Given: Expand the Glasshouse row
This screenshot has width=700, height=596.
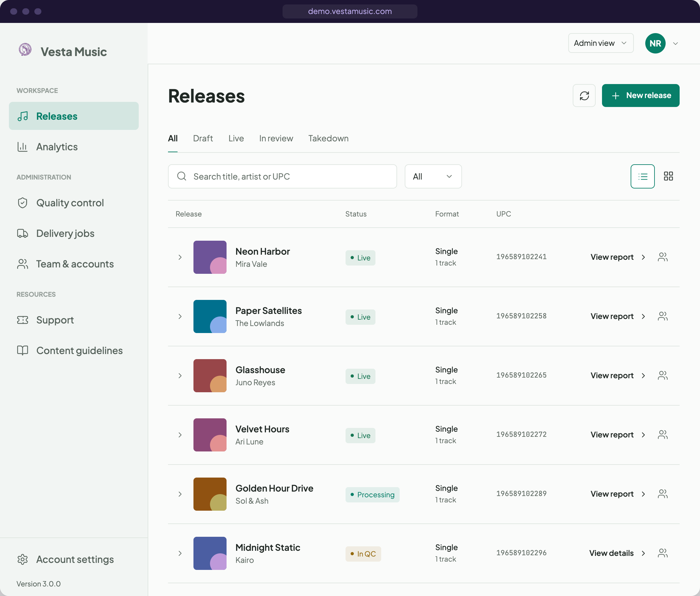Looking at the screenshot, I should tap(180, 376).
